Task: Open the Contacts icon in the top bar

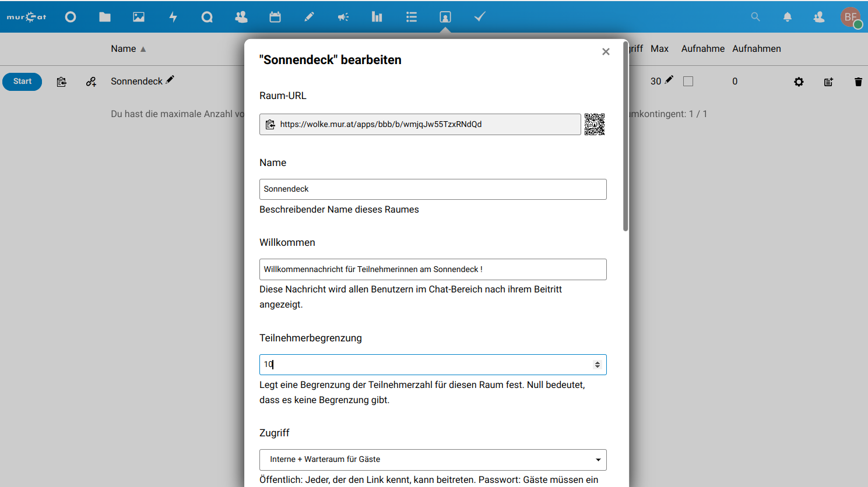Action: (819, 17)
